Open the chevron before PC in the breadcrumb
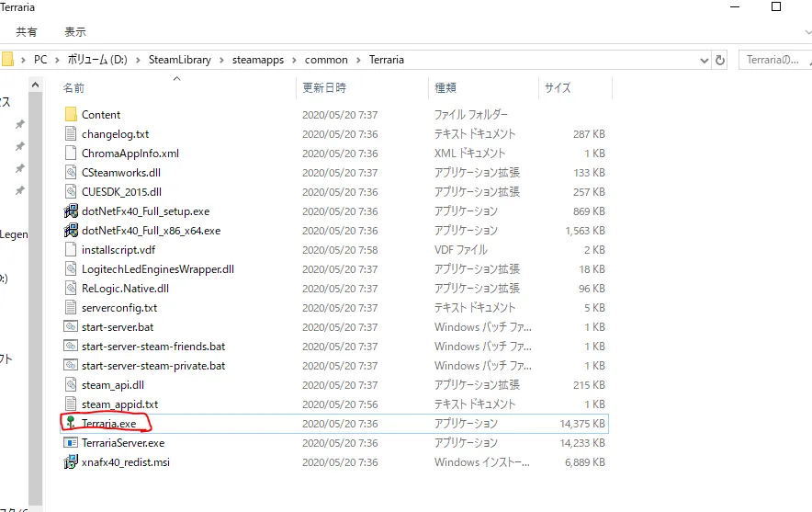 (x=23, y=60)
